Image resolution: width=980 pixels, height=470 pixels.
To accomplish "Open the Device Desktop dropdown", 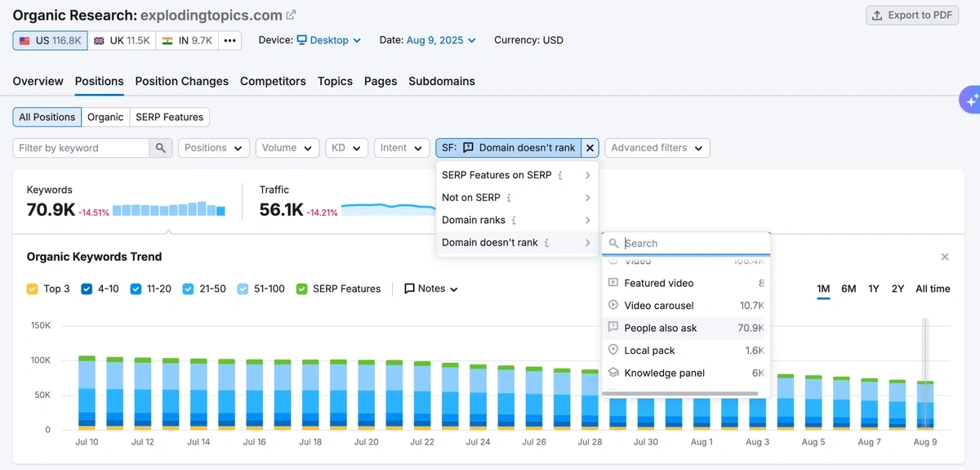I will (329, 40).
